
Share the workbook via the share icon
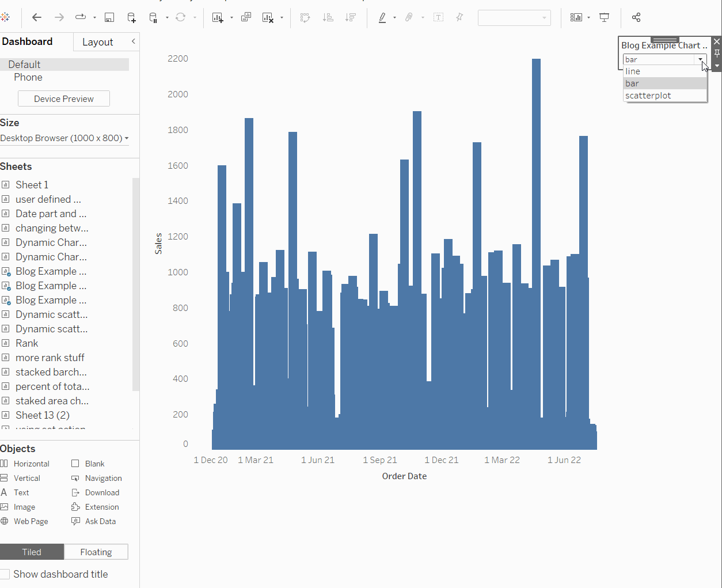[x=636, y=17]
